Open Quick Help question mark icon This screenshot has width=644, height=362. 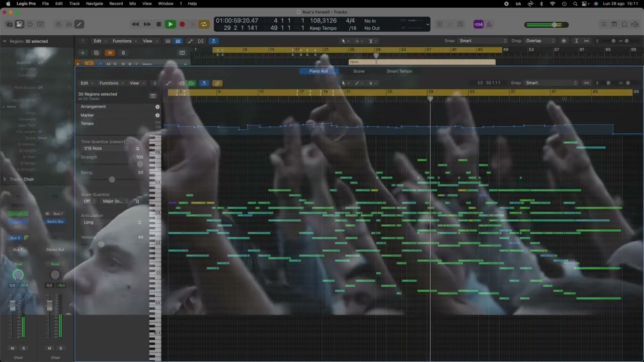(x=30, y=24)
